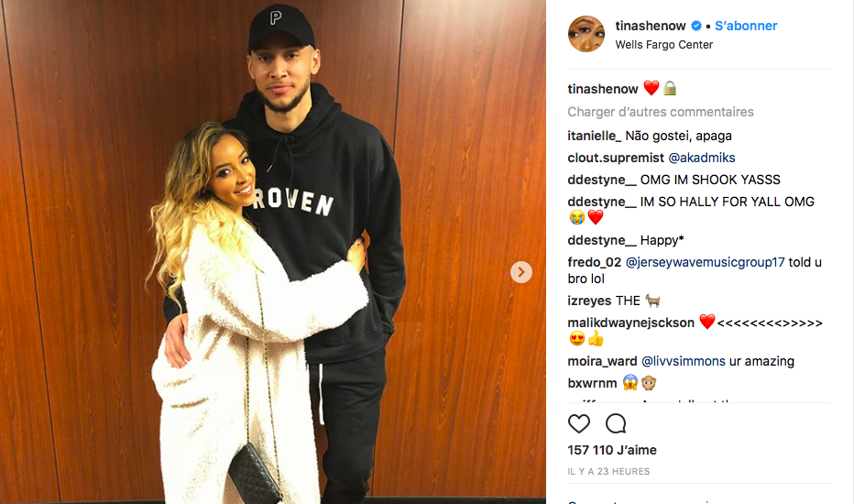
Task: Open Wells Fargo Center location
Action: [x=664, y=45]
